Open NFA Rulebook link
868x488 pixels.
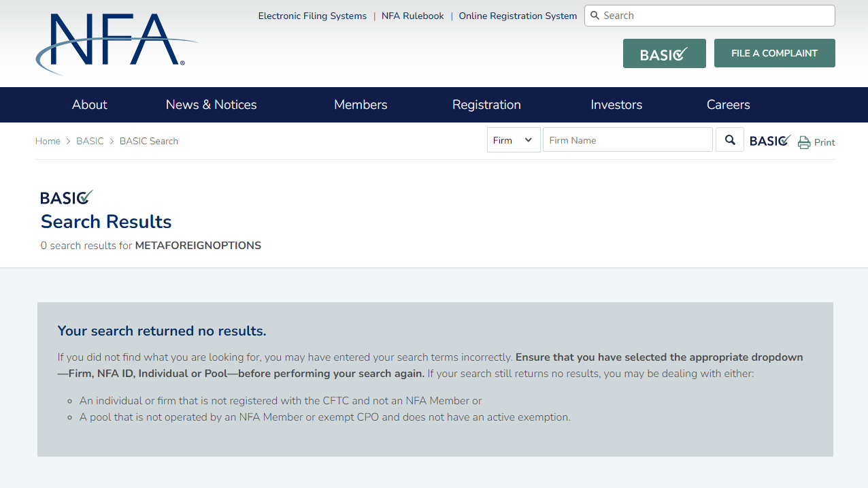coord(413,16)
